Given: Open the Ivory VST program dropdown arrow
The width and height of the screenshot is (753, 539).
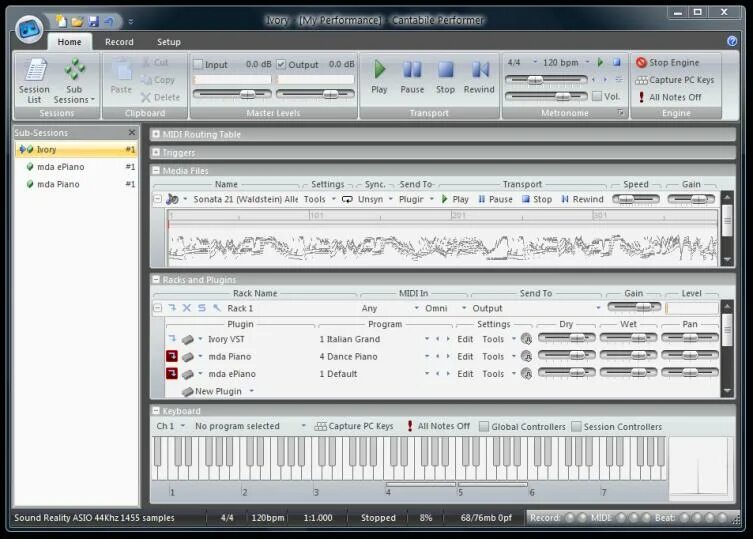Looking at the screenshot, I should tap(426, 339).
